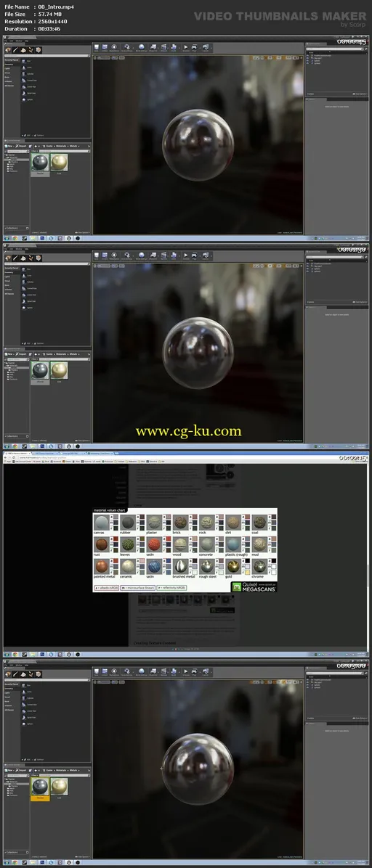Click rubber material sphere in values chart
This screenshot has height=868, width=372.
[x=127, y=523]
